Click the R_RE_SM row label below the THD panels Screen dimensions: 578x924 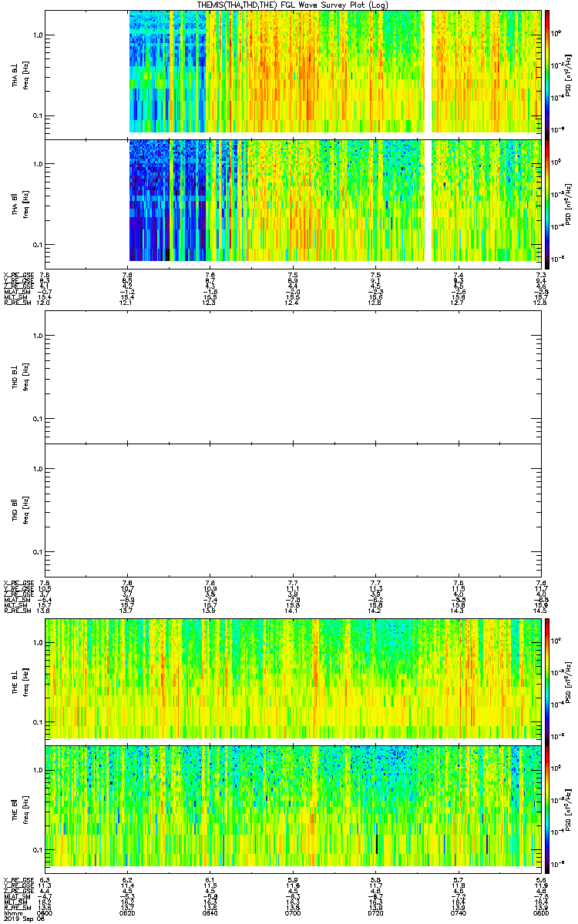point(17,611)
